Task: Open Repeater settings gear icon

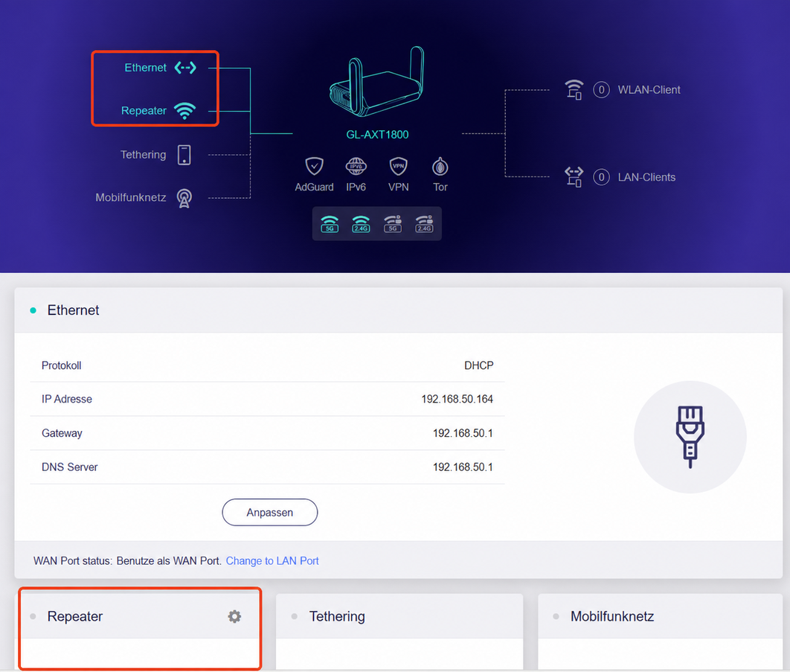Action: (x=234, y=616)
